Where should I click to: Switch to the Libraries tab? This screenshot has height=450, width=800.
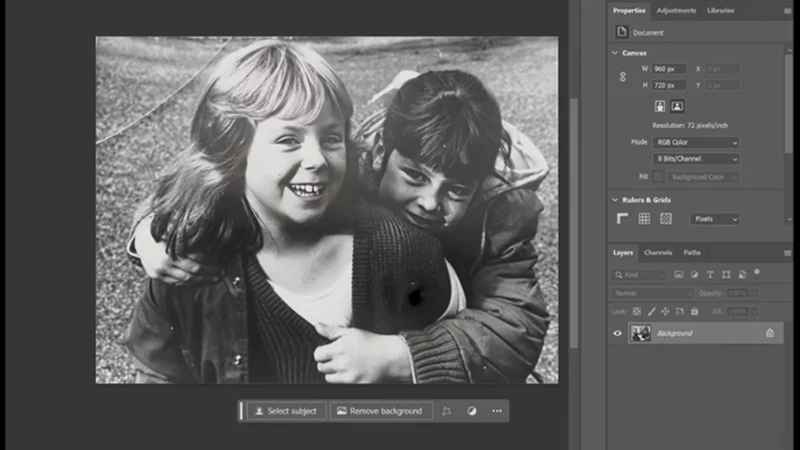click(x=720, y=10)
